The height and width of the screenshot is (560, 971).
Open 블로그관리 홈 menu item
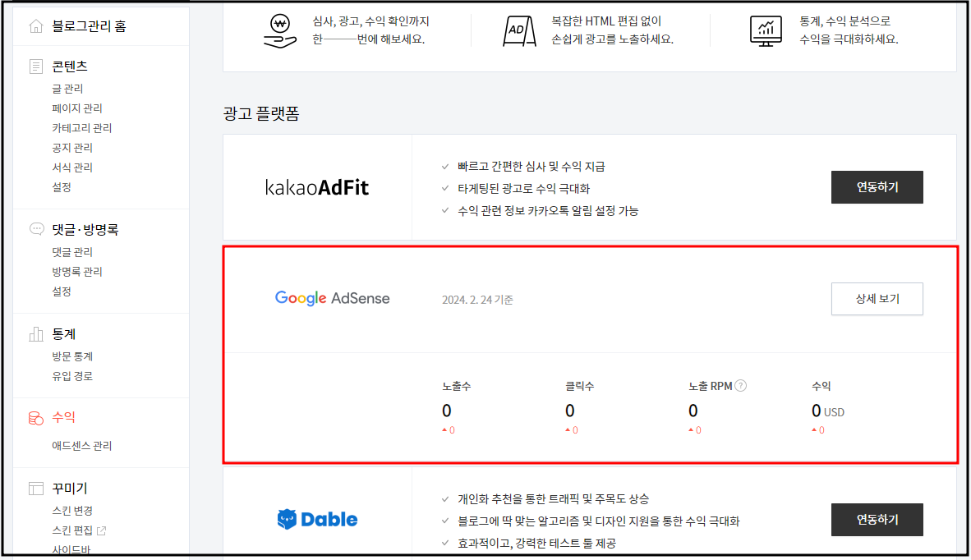89,26
